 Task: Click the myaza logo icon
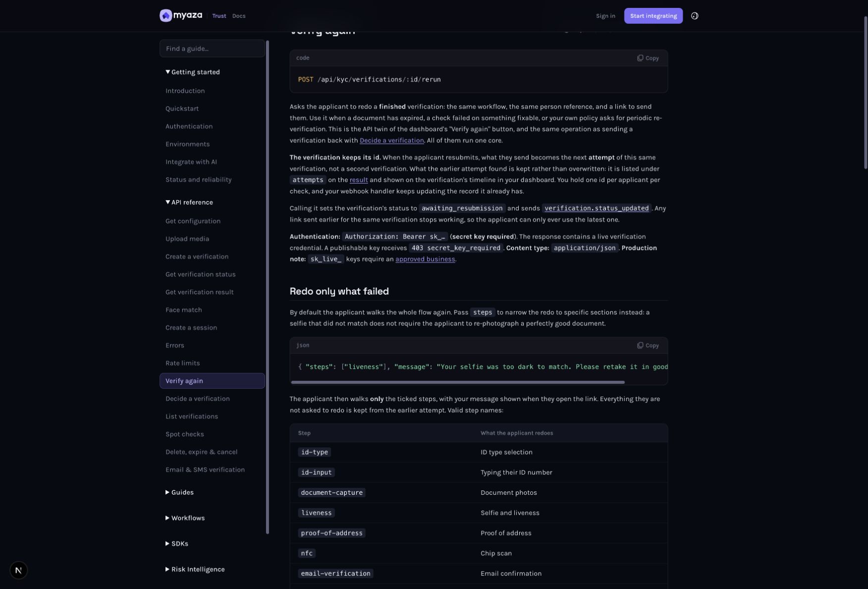[x=165, y=16]
